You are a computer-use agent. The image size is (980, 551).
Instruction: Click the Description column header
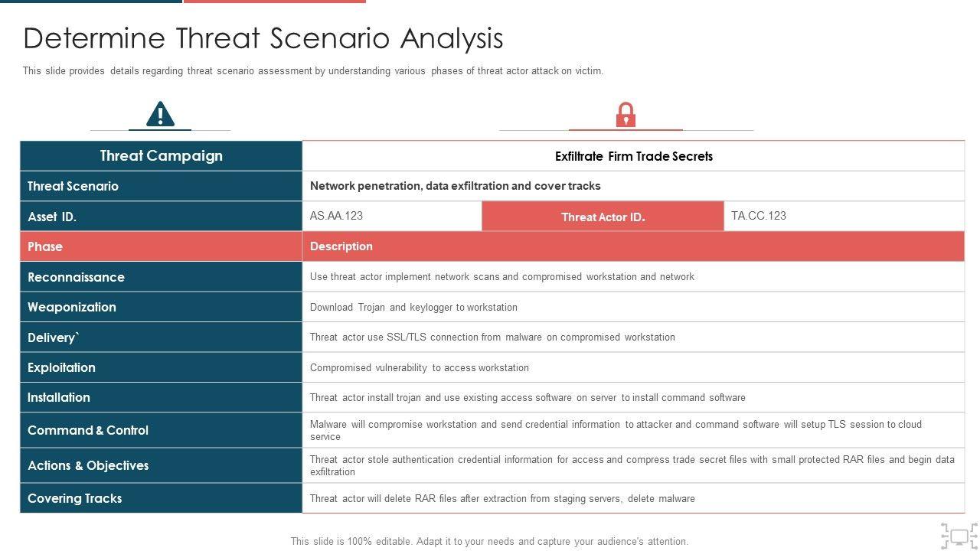[341, 246]
